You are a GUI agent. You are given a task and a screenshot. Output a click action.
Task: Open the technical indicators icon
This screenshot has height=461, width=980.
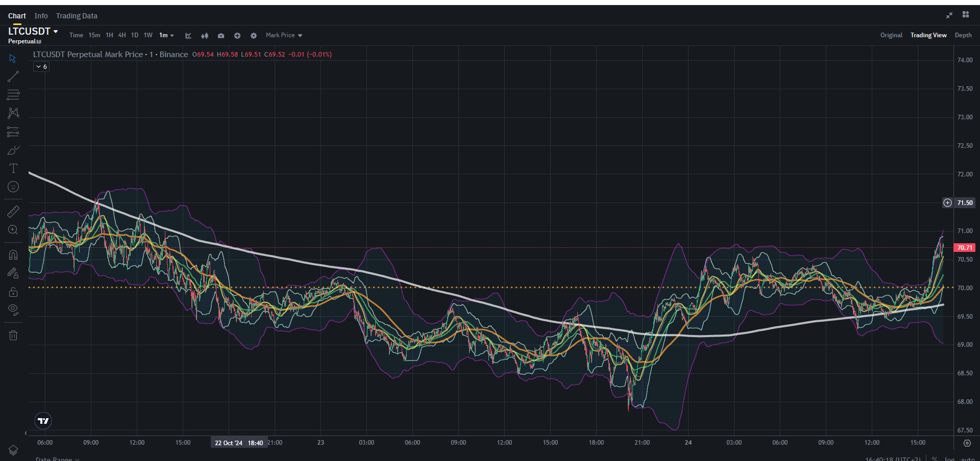pos(188,36)
